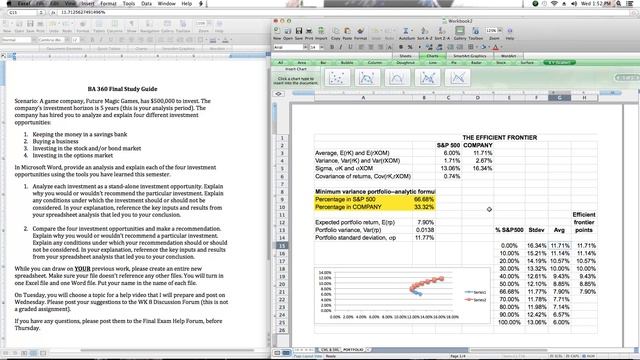Screen dimensions: 640x360
Task: Select the Bar chart category
Action: pos(323,62)
